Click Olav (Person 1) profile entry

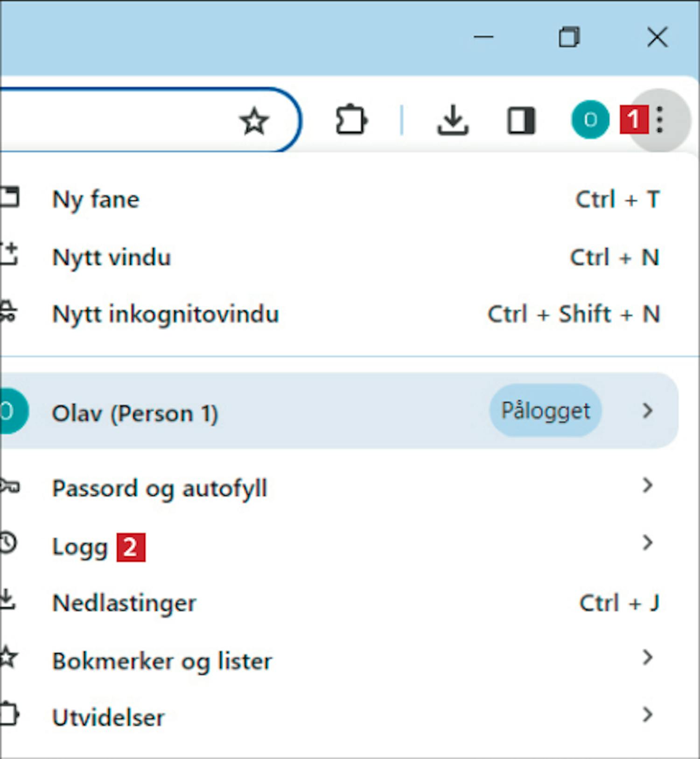[x=135, y=413]
